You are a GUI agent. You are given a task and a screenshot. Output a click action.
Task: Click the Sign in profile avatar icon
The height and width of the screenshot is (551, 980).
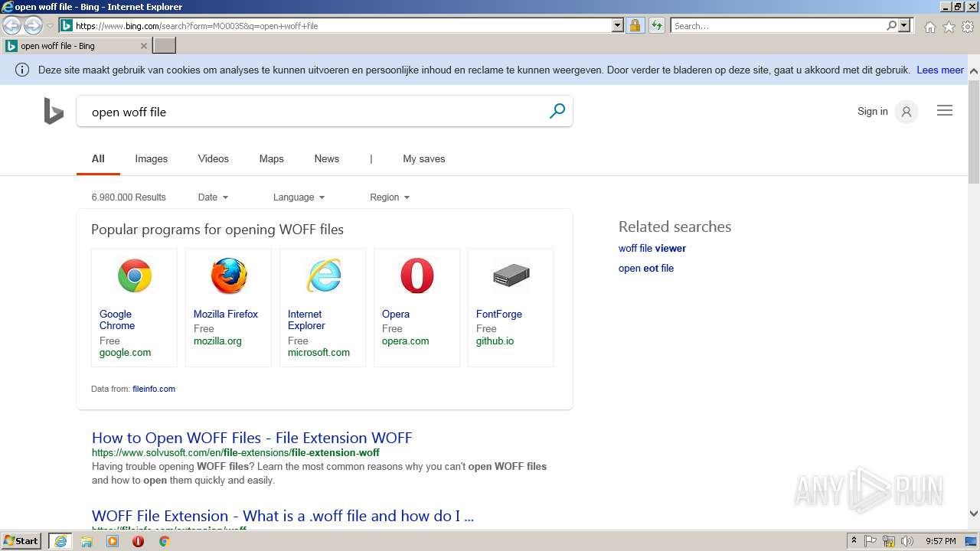pyautogui.click(x=906, y=112)
